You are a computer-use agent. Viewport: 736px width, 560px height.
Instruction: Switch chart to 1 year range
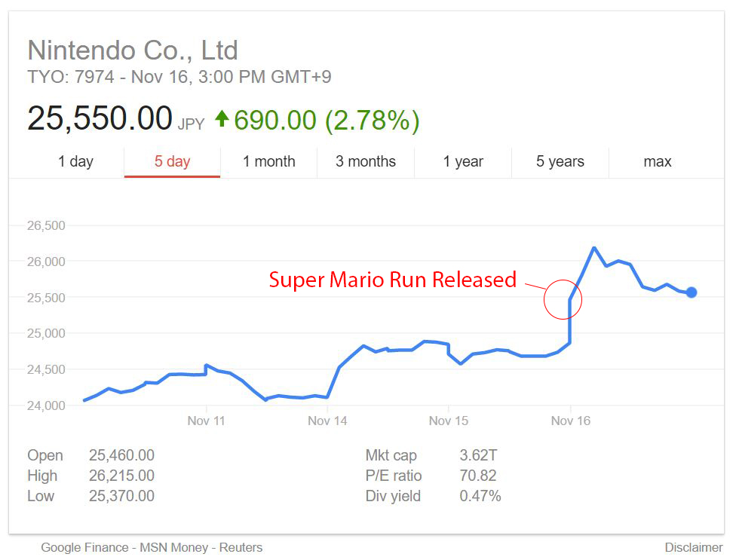[x=463, y=161]
